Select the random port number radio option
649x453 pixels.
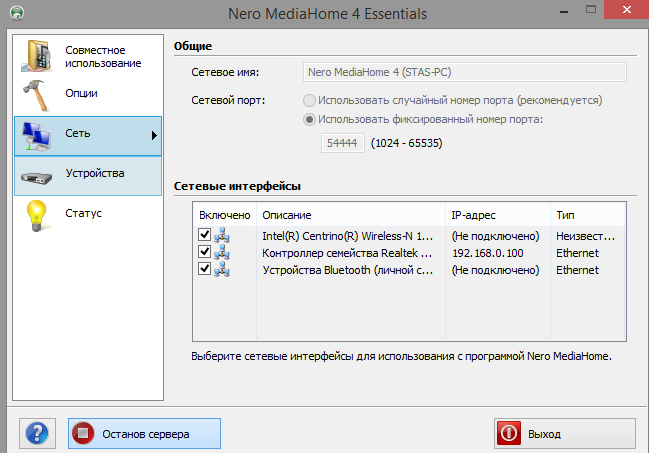tap(310, 100)
